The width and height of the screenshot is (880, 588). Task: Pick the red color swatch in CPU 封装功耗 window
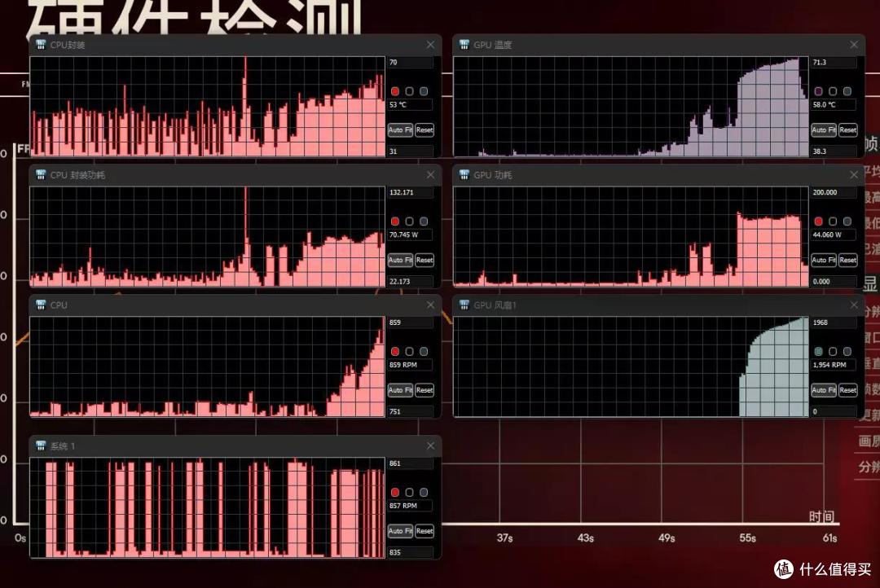click(x=395, y=222)
